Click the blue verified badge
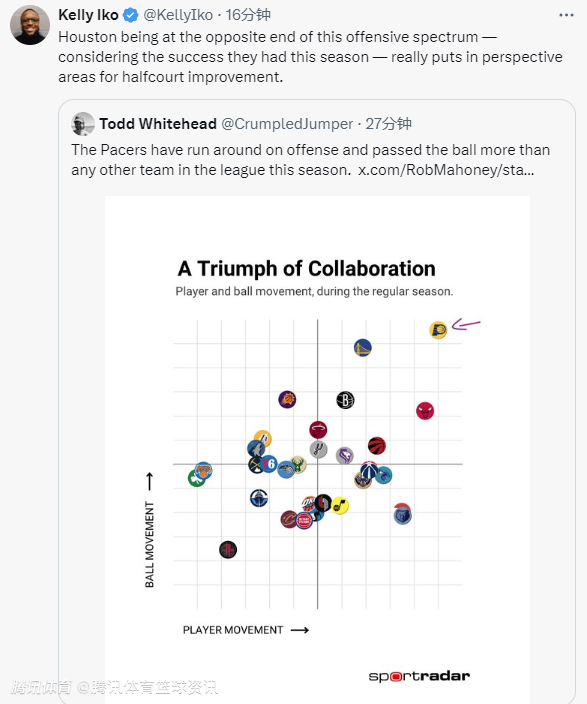 (130, 15)
